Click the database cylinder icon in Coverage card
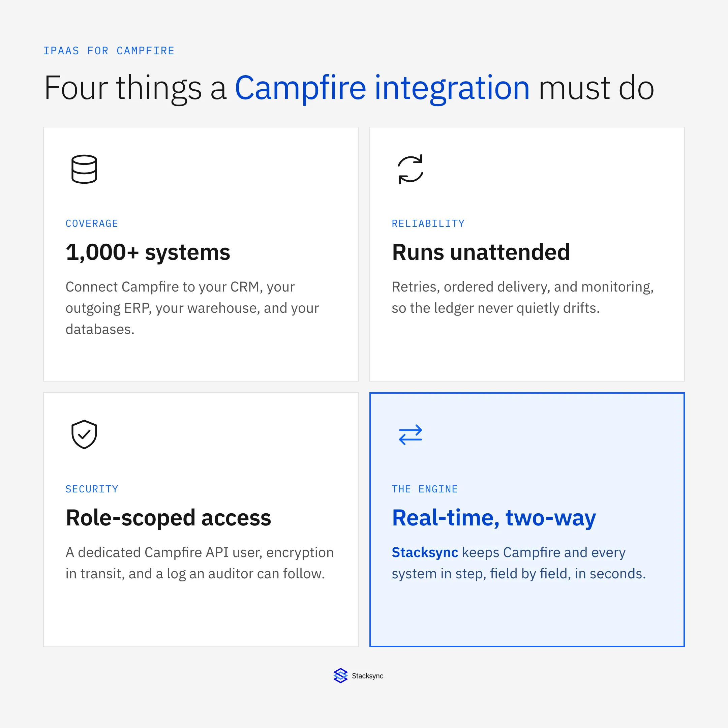The image size is (728, 728). pyautogui.click(x=84, y=169)
